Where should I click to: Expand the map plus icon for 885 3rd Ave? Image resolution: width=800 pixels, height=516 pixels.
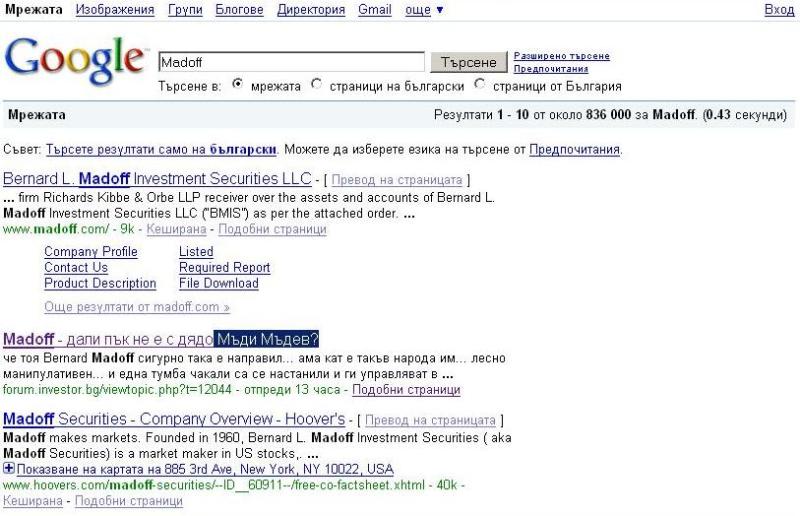(9, 469)
